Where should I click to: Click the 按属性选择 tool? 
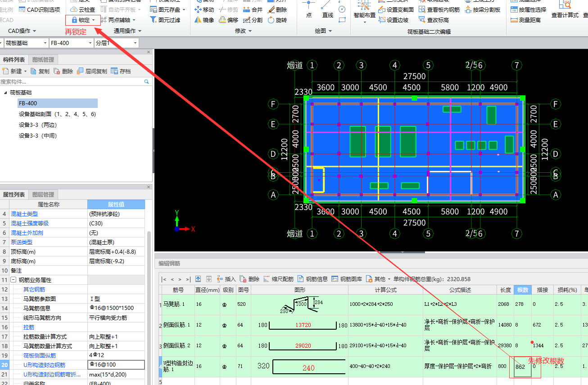coord(529,9)
